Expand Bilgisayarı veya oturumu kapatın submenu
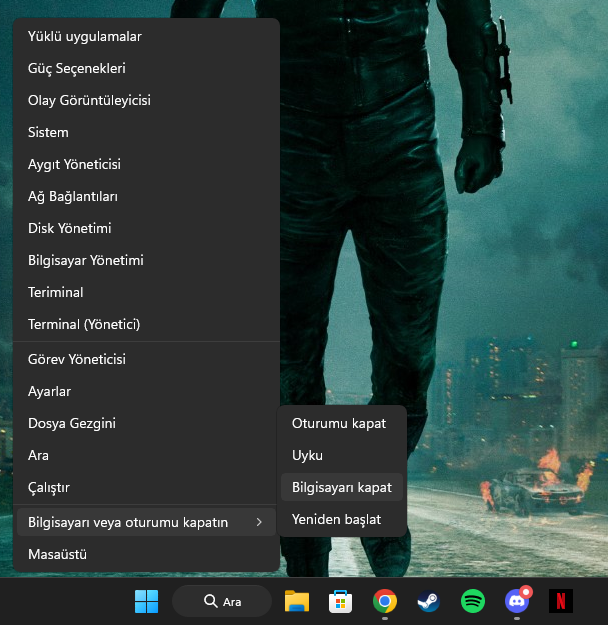This screenshot has width=608, height=625. (x=146, y=522)
